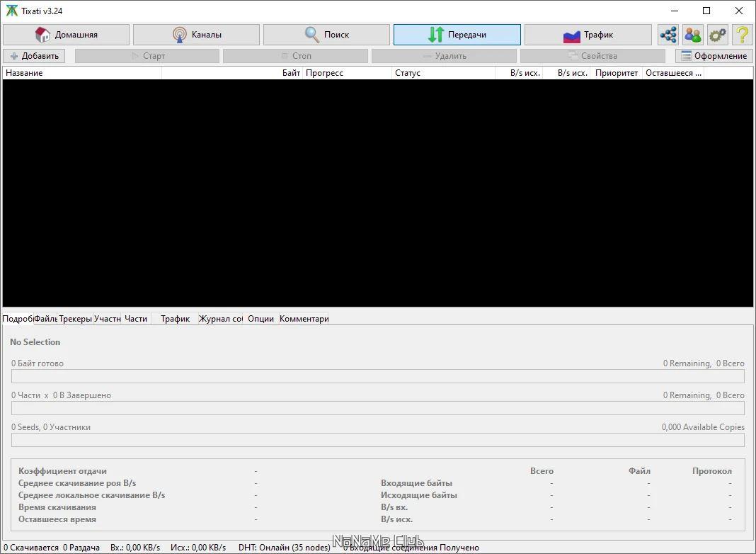This screenshot has width=756, height=554.
Task: Click the peers people icon
Action: pyautogui.click(x=693, y=35)
